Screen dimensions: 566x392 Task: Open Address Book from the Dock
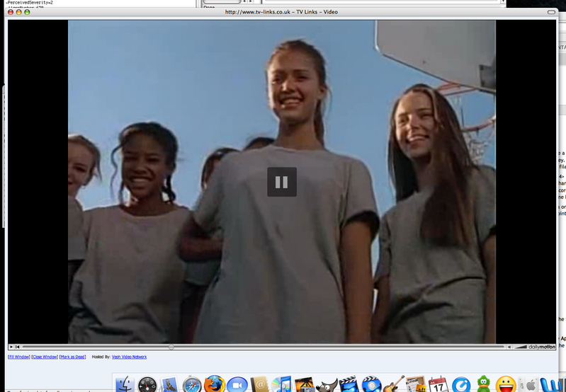click(x=259, y=384)
